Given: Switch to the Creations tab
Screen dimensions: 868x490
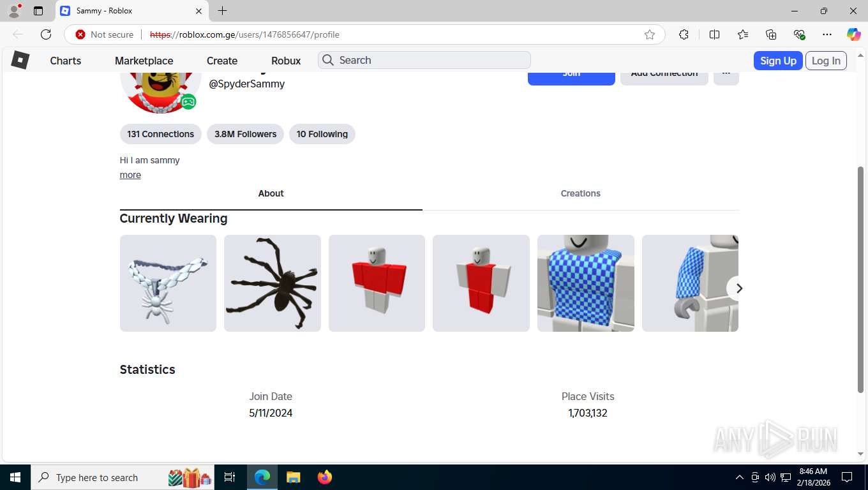Looking at the screenshot, I should [580, 194].
